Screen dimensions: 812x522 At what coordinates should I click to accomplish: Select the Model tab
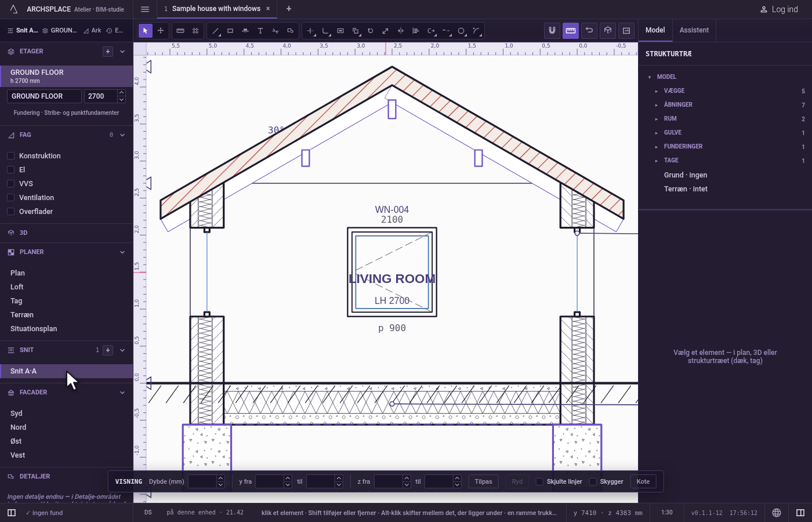click(655, 30)
